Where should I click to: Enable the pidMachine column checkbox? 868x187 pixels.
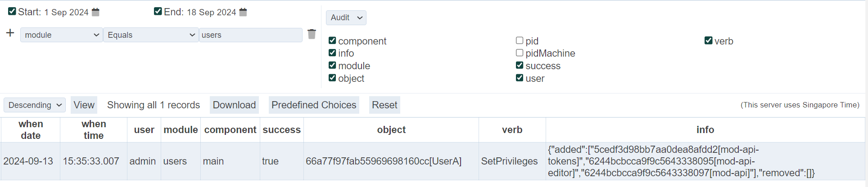520,53
